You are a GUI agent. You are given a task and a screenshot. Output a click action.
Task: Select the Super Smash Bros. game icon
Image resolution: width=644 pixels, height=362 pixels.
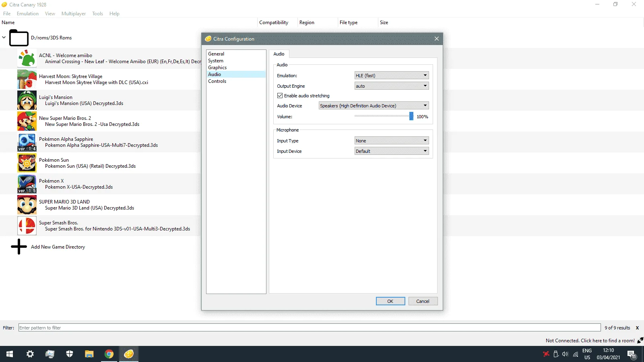coord(27,226)
